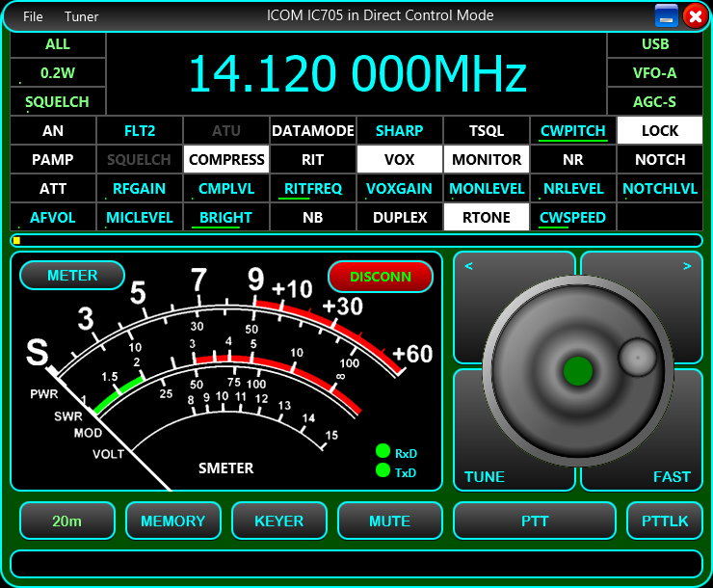Image resolution: width=713 pixels, height=588 pixels.
Task: Open the File menu
Action: coord(33,16)
